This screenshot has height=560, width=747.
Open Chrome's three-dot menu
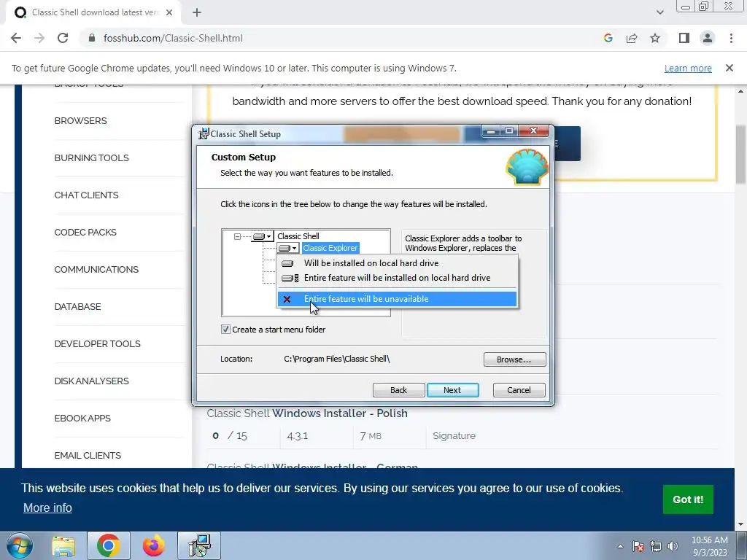731,38
